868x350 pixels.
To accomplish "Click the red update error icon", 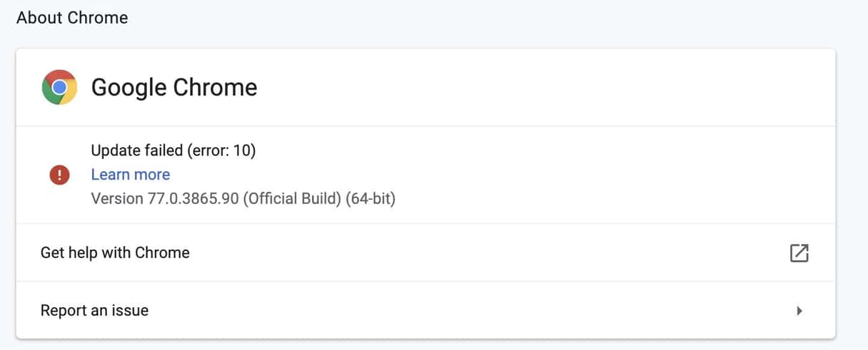I will tap(59, 175).
